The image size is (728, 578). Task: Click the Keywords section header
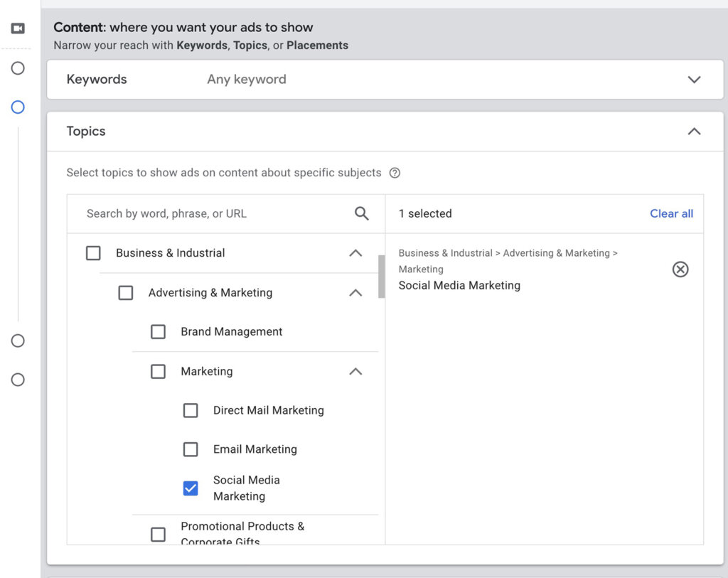(x=97, y=79)
